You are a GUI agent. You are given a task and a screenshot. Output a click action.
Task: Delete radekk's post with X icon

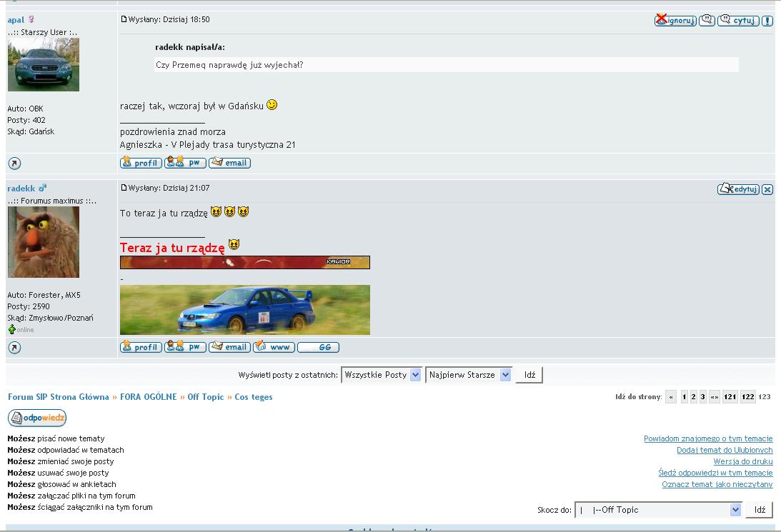(x=767, y=189)
